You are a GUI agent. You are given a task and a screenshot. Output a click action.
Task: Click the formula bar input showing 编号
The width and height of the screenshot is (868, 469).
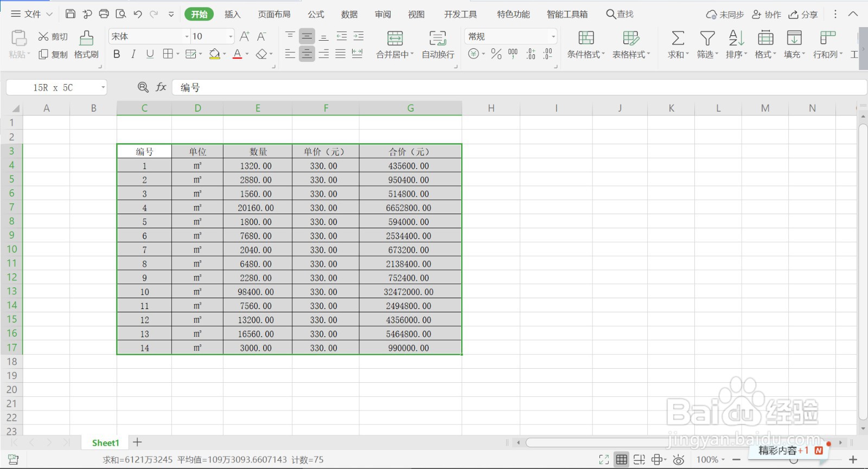click(x=519, y=87)
